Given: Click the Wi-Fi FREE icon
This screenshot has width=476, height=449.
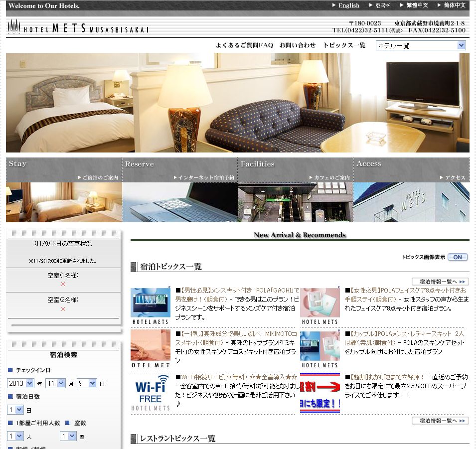Looking at the screenshot, I should [x=150, y=393].
